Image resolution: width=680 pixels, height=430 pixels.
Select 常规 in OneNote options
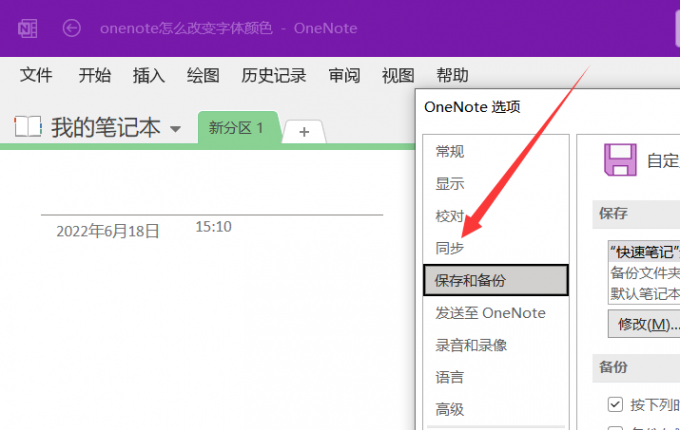tap(450, 152)
